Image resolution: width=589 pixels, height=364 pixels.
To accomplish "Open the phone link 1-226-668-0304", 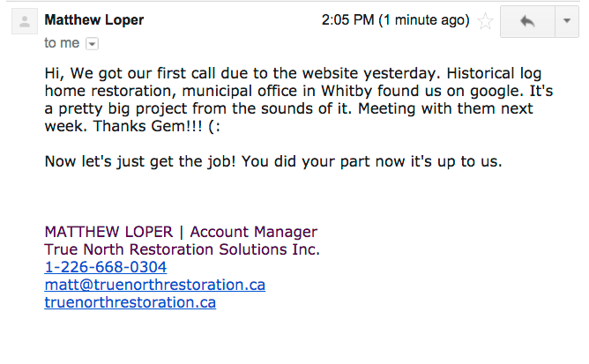I will [106, 267].
